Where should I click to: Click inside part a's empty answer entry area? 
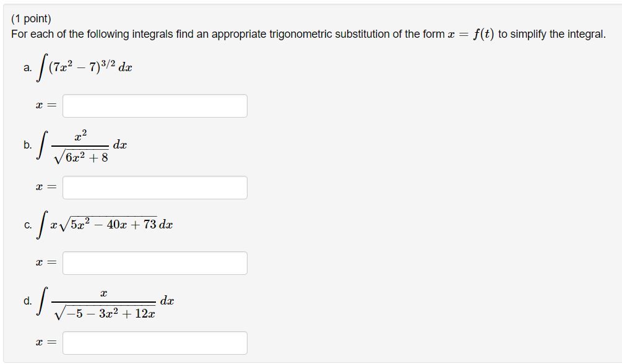(154, 105)
